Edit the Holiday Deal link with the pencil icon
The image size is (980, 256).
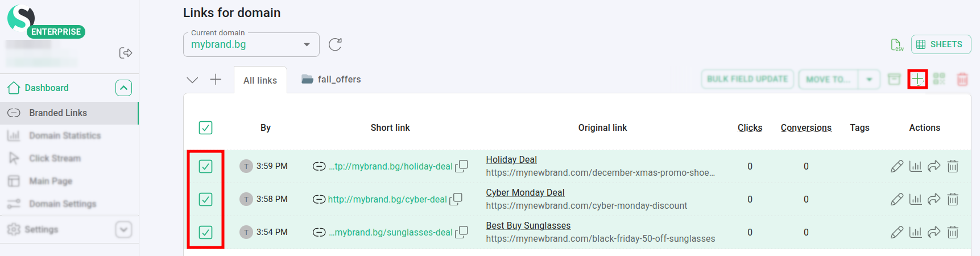896,166
